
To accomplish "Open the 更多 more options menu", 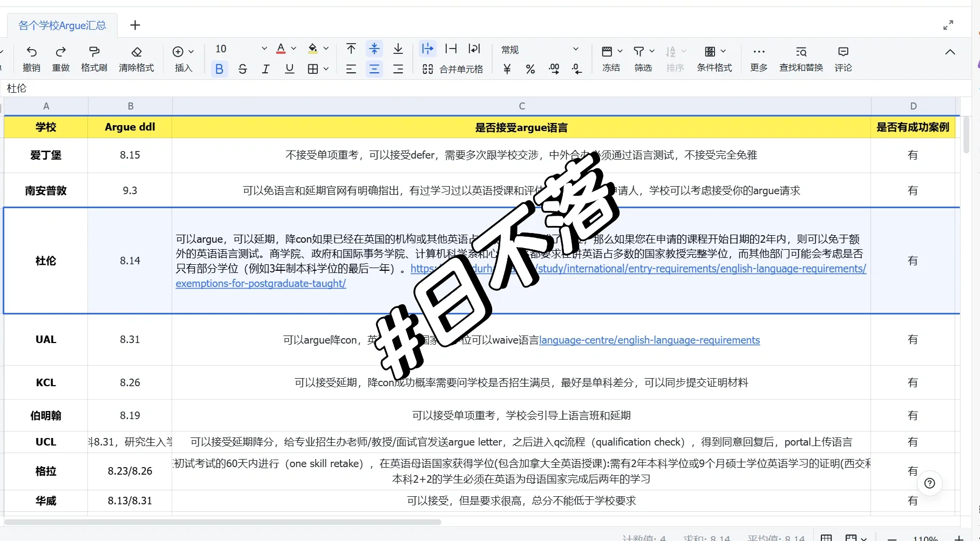I will pyautogui.click(x=759, y=59).
